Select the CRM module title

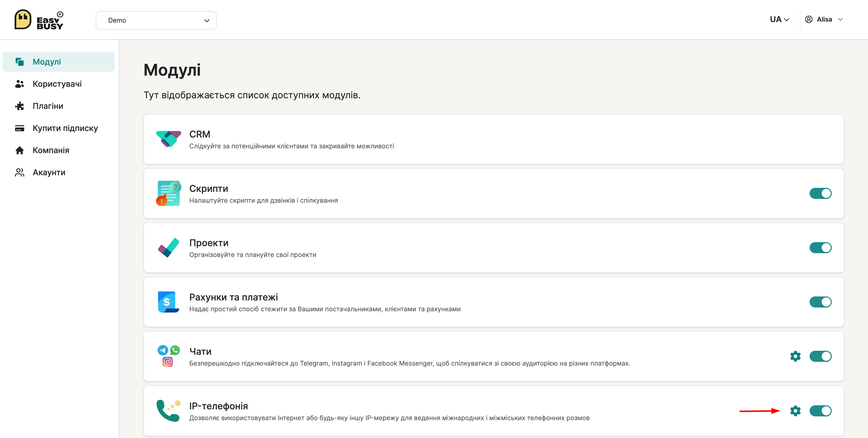199,134
